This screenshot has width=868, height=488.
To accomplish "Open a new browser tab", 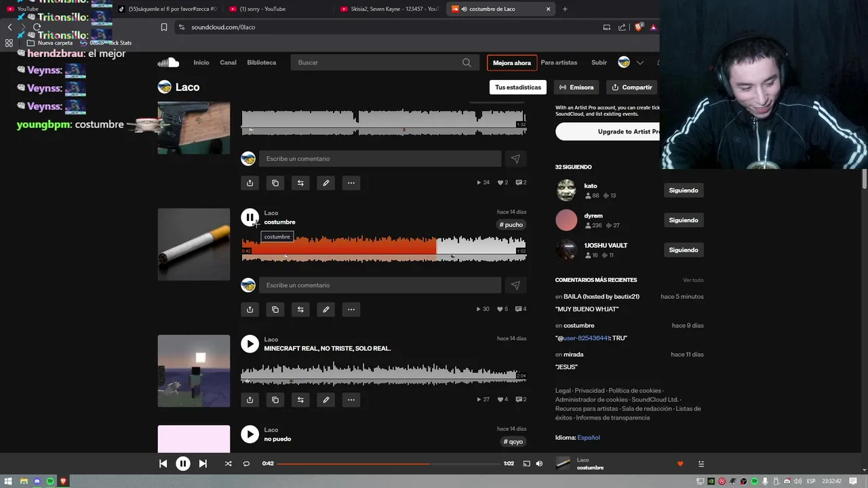I will click(565, 9).
